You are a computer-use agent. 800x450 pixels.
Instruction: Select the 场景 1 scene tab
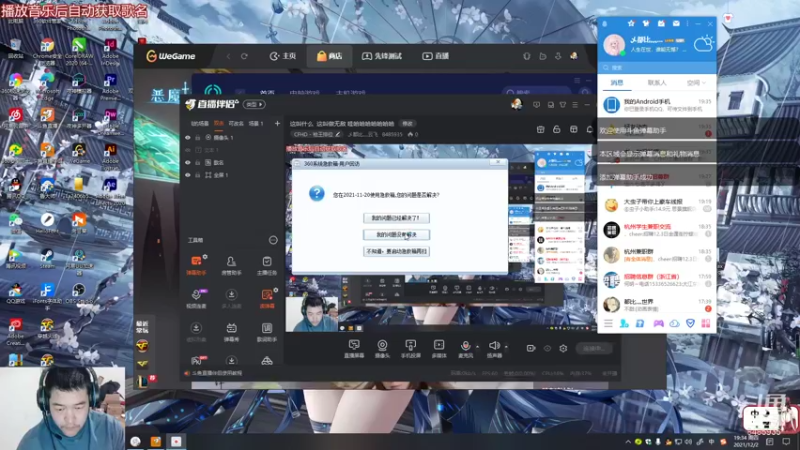(x=256, y=123)
